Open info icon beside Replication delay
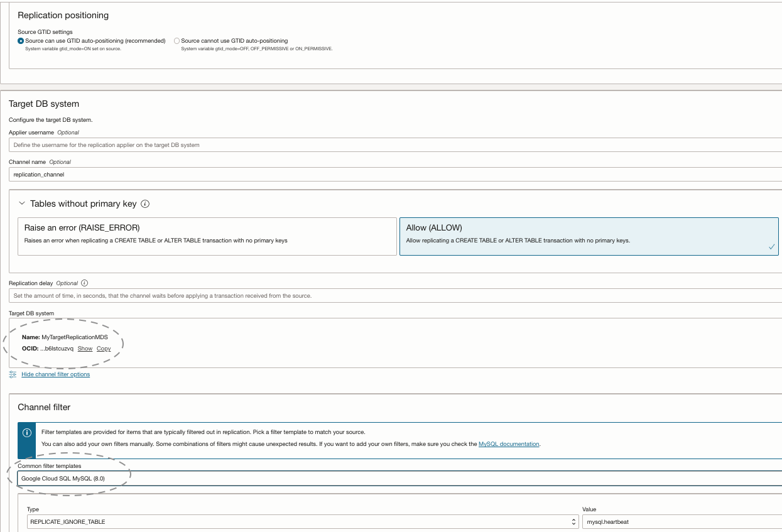The height and width of the screenshot is (532, 782). pyautogui.click(x=85, y=283)
